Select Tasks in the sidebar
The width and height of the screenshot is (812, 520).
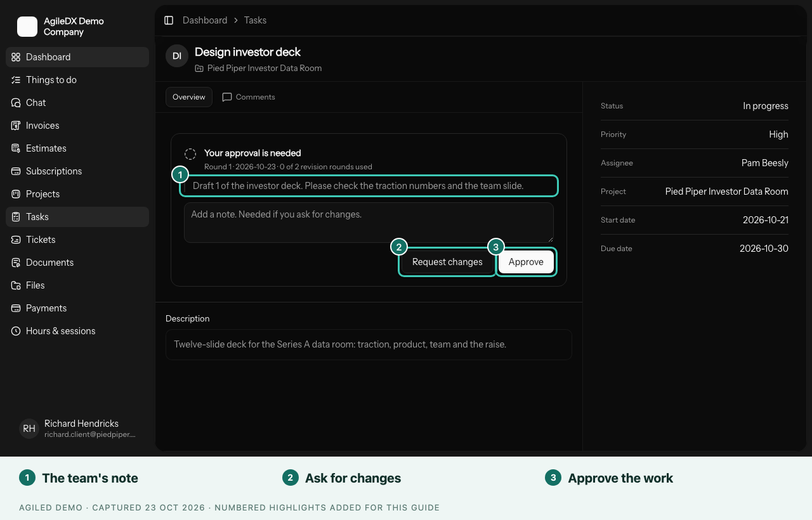pos(77,217)
